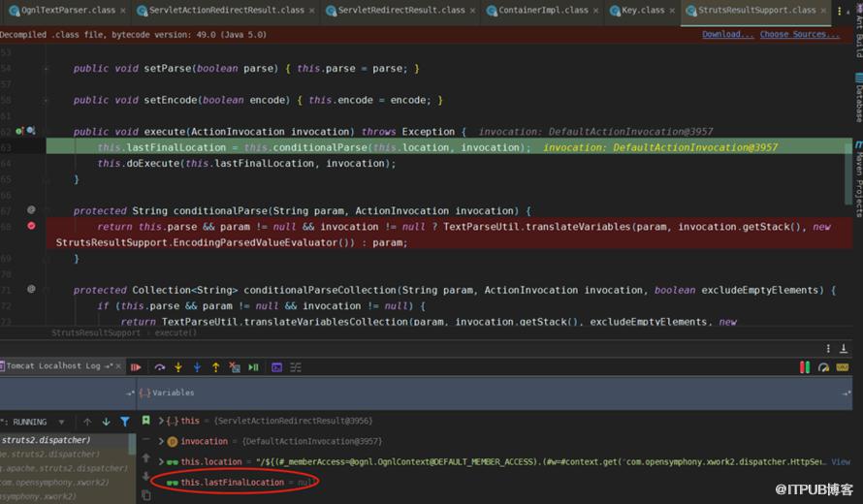Click View link for this.location value
The width and height of the screenshot is (863, 504).
[x=841, y=461]
